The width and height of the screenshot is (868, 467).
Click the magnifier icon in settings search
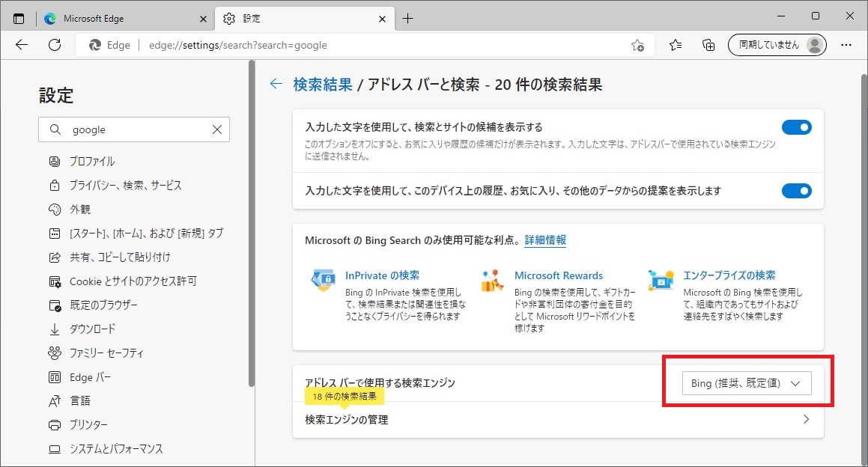pyautogui.click(x=55, y=129)
